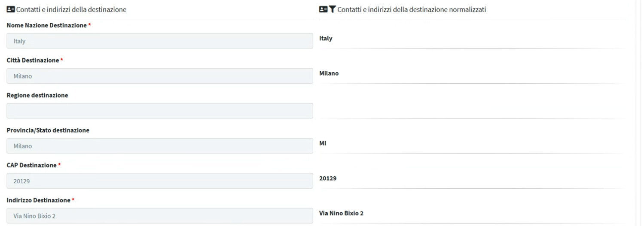Click the empty Regione destinazione input
This screenshot has height=226, width=644.
[160, 111]
